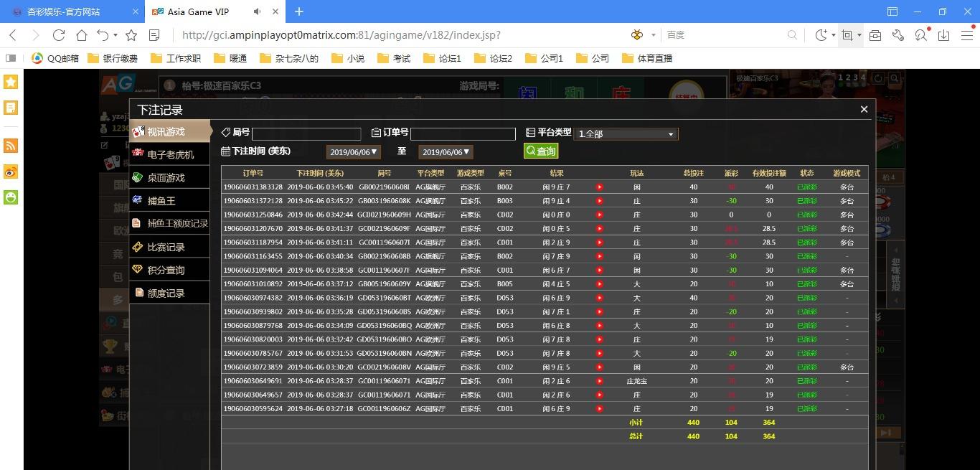Click the favorites star in toolbar

point(131,34)
